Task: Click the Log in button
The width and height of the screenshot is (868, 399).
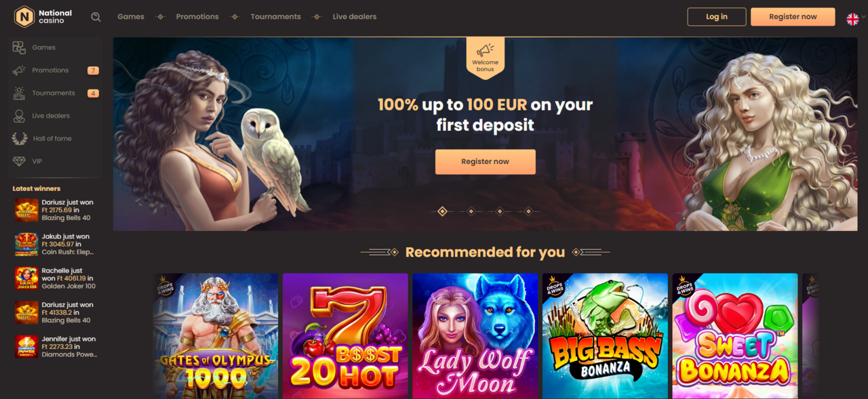Action: [x=717, y=17]
